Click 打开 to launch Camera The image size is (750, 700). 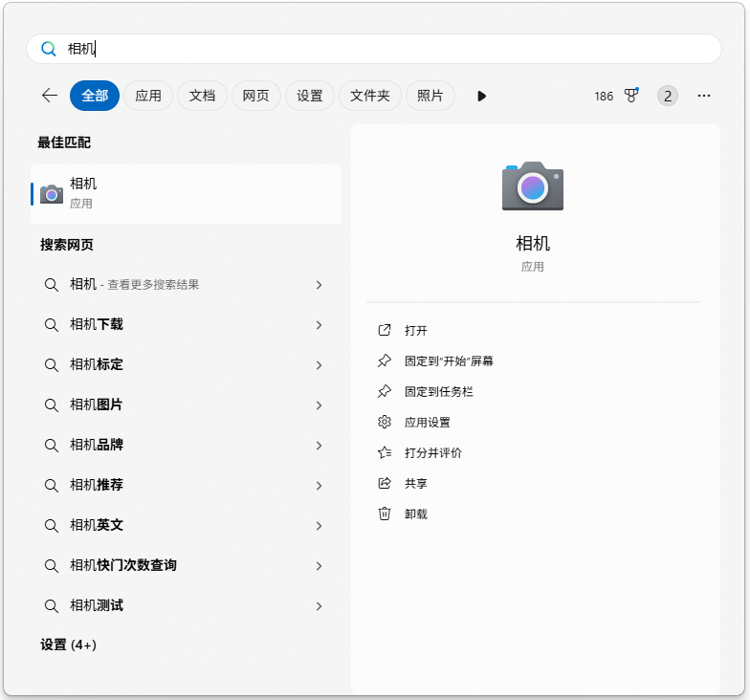pos(415,331)
